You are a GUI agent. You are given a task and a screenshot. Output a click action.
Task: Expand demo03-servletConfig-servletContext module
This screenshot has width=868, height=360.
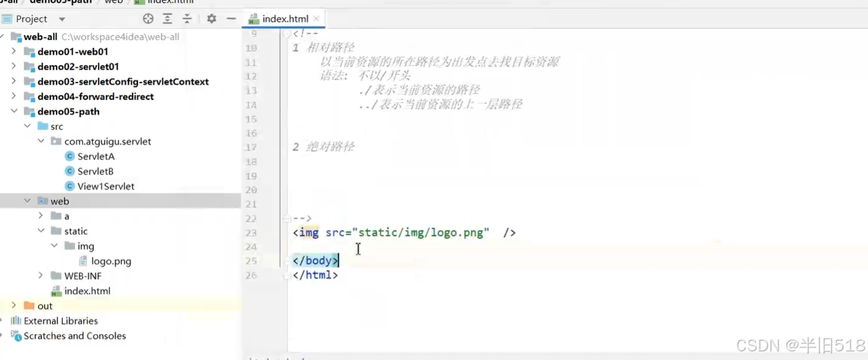(x=14, y=81)
